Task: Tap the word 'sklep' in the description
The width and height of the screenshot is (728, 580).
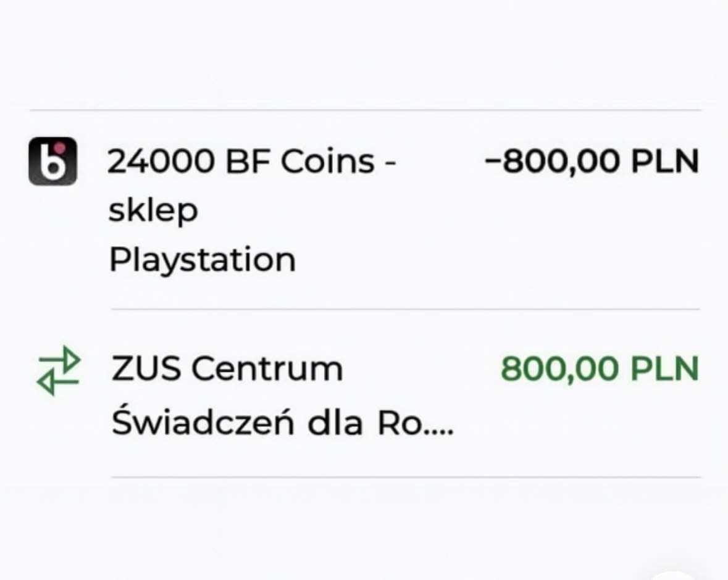Action: coord(153,211)
